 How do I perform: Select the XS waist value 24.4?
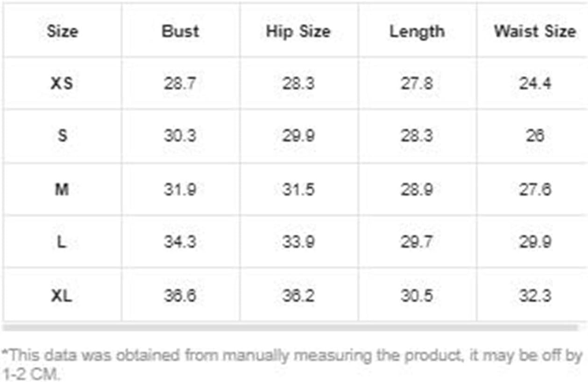535,83
